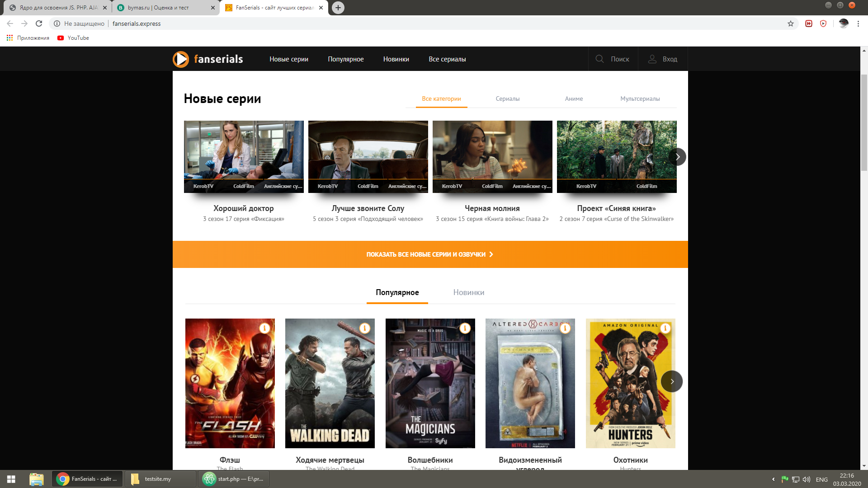The height and width of the screenshot is (488, 868).
Task: Click the user login icon
Action: click(x=652, y=59)
